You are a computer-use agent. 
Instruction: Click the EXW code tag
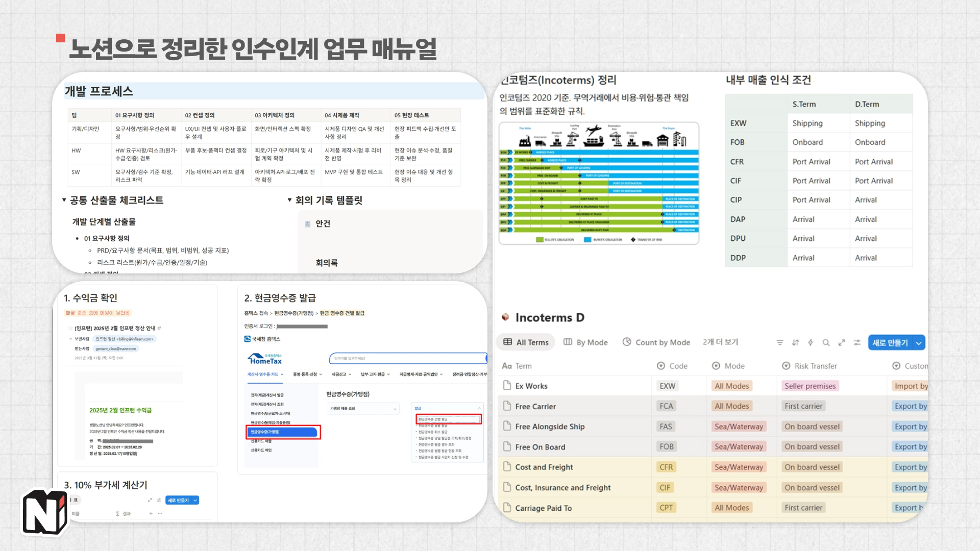pyautogui.click(x=667, y=386)
